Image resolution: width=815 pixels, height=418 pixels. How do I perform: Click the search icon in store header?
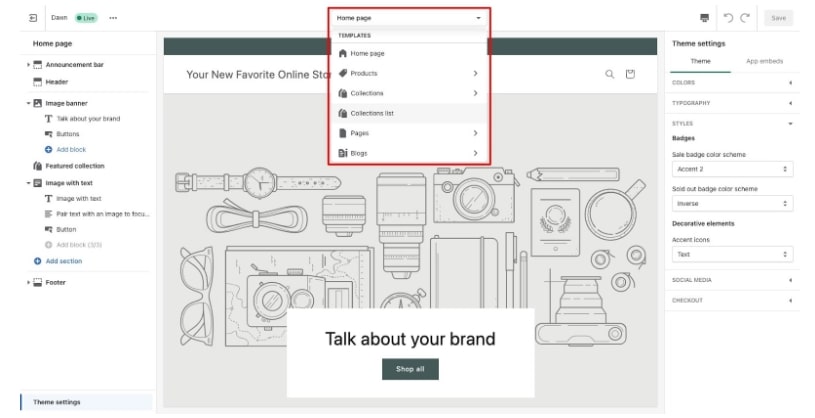pyautogui.click(x=610, y=74)
